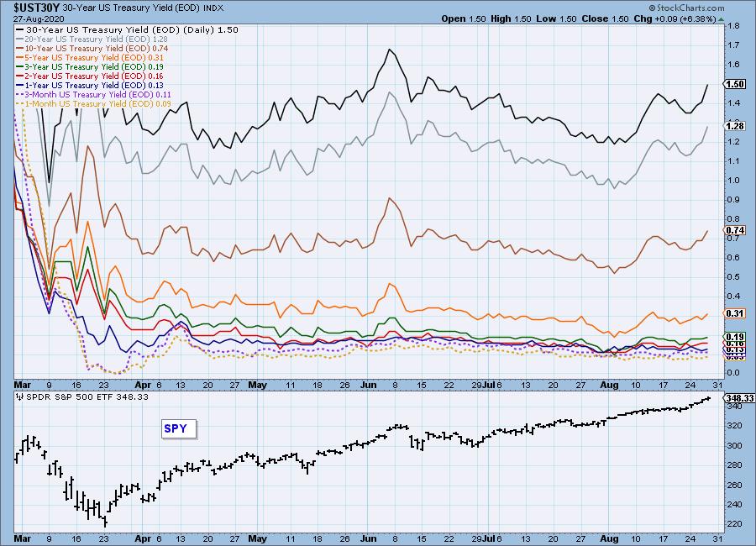
Task: Click the High 1.50 value in the header
Action: (x=511, y=18)
